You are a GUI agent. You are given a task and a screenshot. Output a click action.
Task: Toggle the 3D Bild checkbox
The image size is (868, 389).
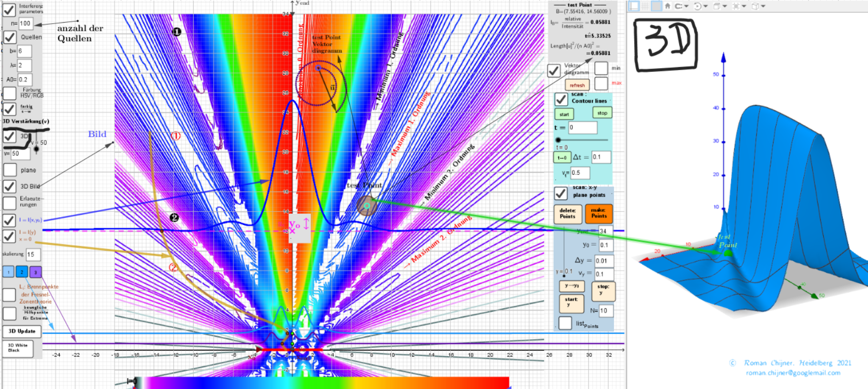[10, 186]
